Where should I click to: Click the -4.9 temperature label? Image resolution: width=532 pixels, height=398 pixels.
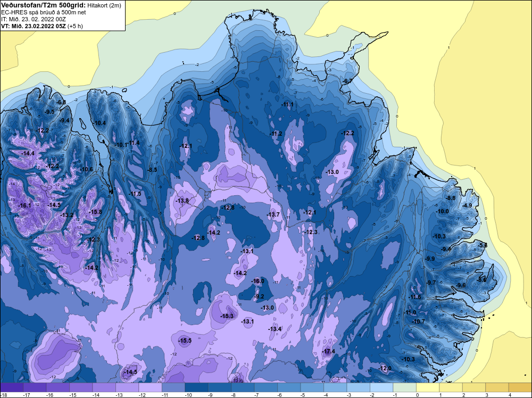tap(467, 205)
